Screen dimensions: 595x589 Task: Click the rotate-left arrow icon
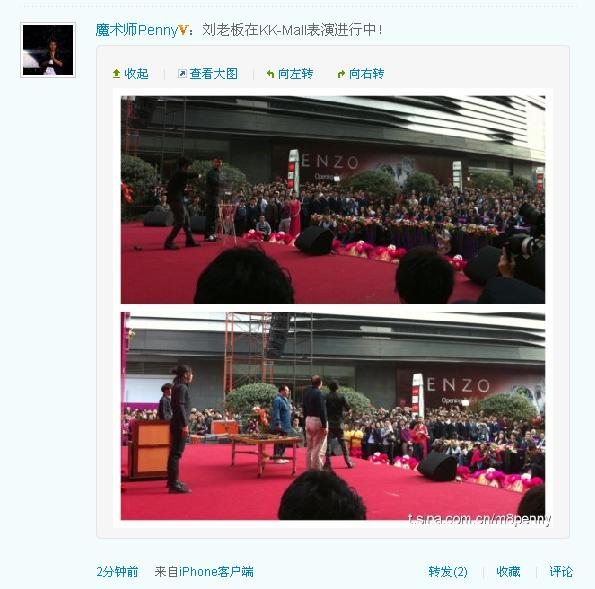pyautogui.click(x=271, y=74)
